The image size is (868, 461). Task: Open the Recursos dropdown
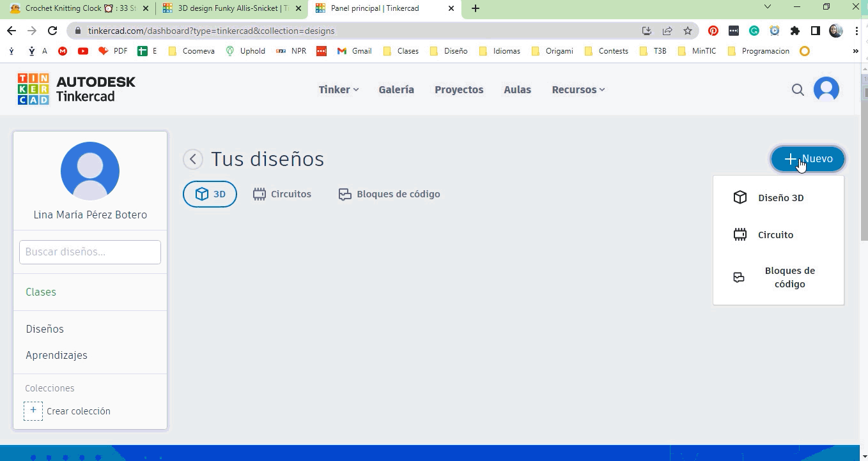(x=577, y=89)
